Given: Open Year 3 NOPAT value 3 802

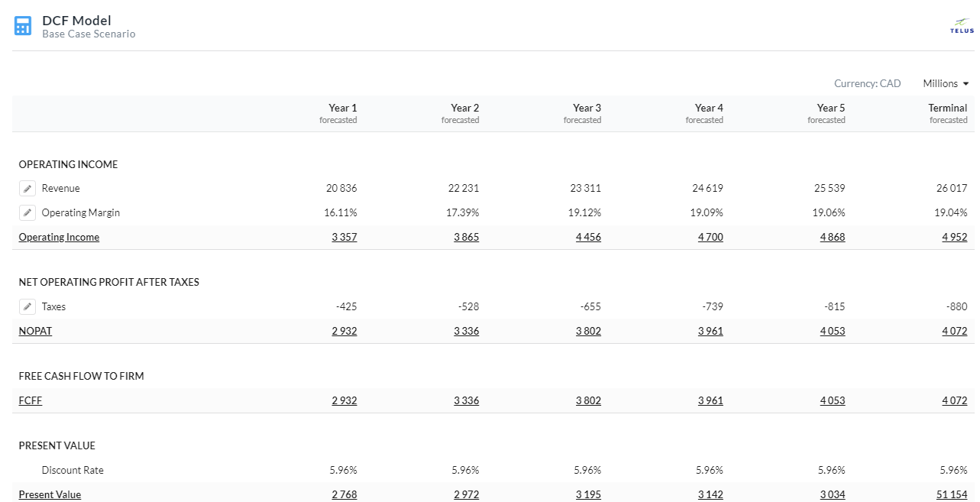Looking at the screenshot, I should (588, 332).
